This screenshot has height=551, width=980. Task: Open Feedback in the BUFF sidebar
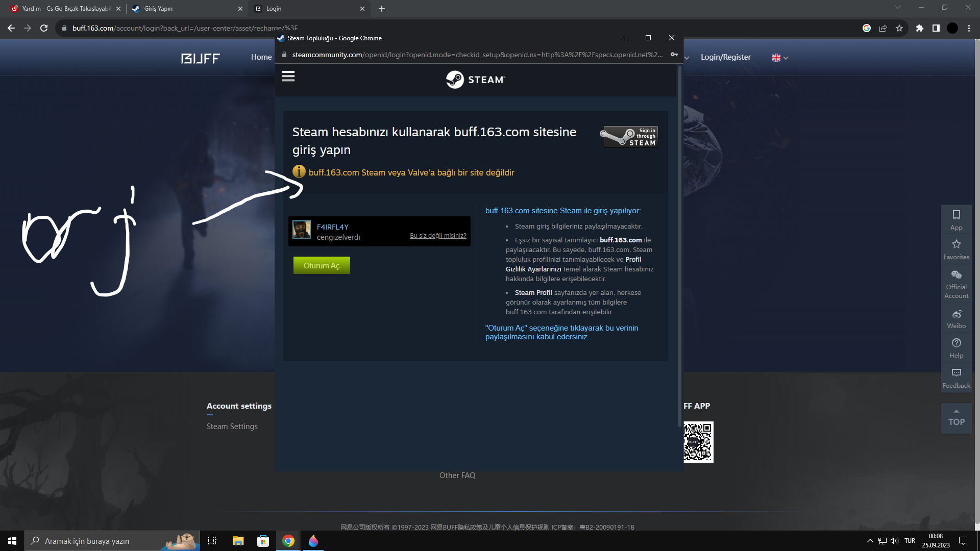point(957,378)
